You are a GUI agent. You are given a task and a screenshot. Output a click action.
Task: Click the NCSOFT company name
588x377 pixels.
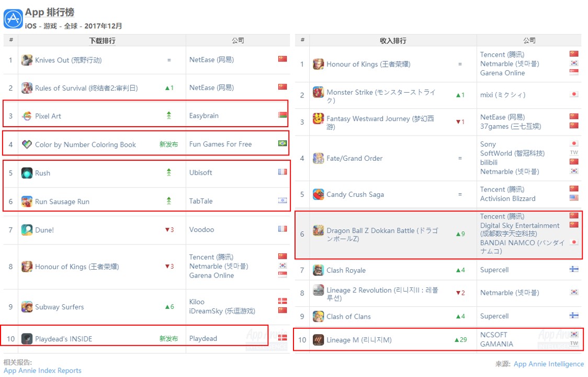point(493,335)
